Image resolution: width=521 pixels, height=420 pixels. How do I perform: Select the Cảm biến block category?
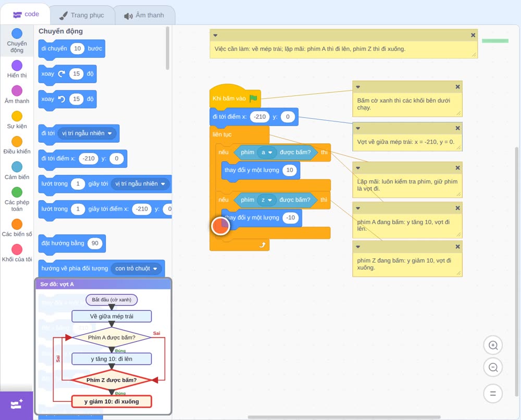pos(17,170)
